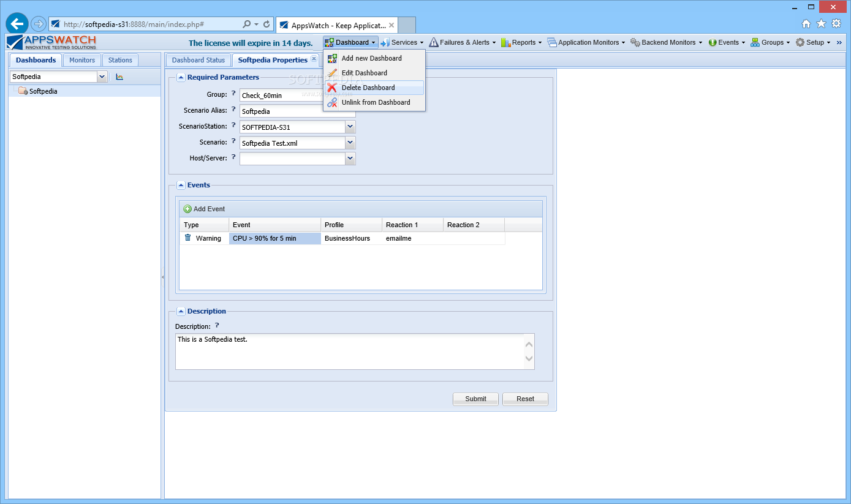Click the BusinessHours profile cell
The image size is (851, 504).
[x=352, y=238]
